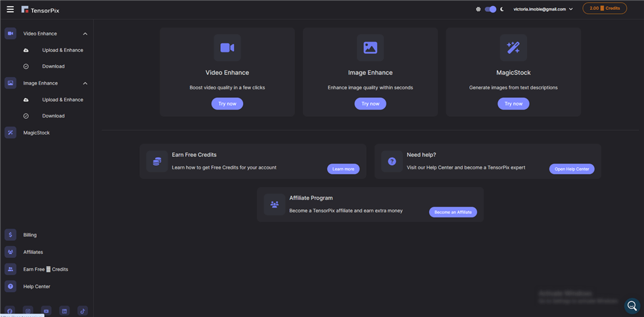This screenshot has height=317, width=644.
Task: Click the cloud icon of Video Upload & Enhance
Action: click(x=26, y=50)
